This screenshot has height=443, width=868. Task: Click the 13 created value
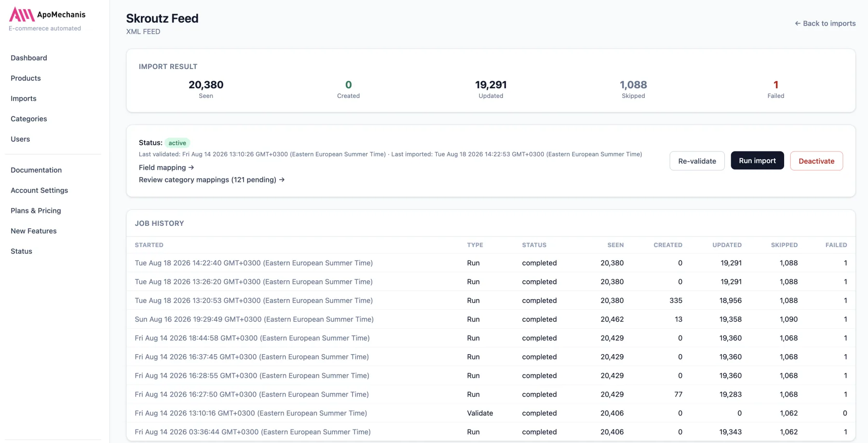pos(678,319)
